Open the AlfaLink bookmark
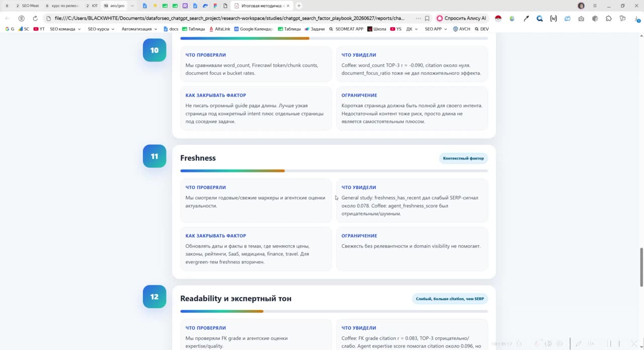Viewport: 644px width, 350px height. coord(219,29)
